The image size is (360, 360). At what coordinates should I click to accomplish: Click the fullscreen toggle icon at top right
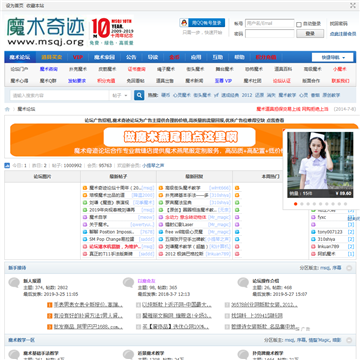[353, 5]
